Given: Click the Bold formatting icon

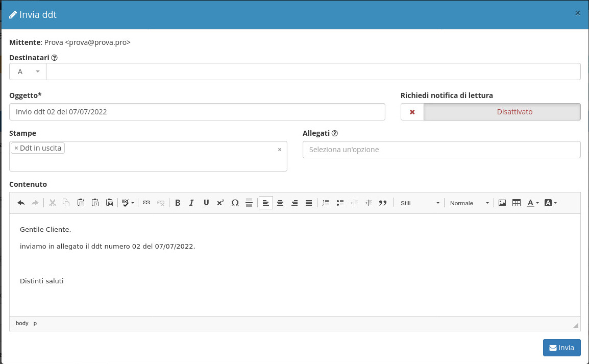Looking at the screenshot, I should tap(178, 203).
